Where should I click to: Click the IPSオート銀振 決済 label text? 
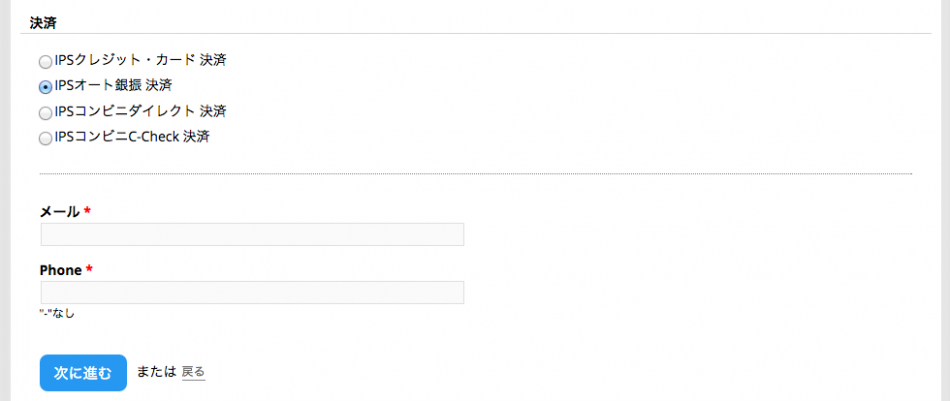coord(114,85)
